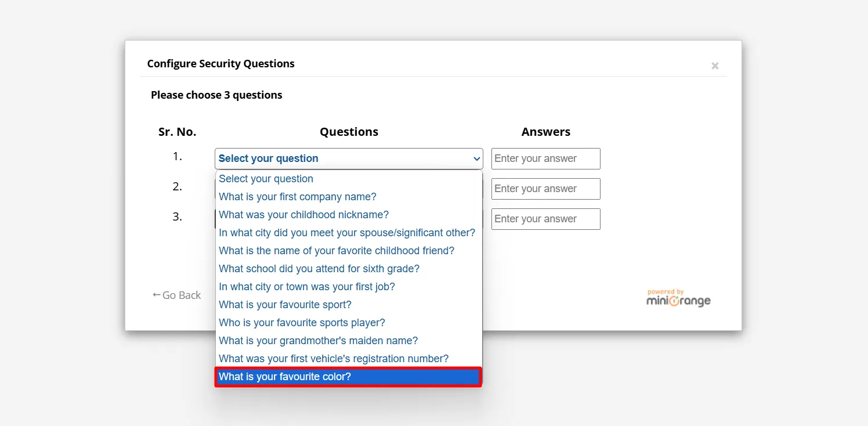Close the Configure Security Questions dialog
Image resolution: width=868 pixels, height=426 pixels.
[715, 66]
